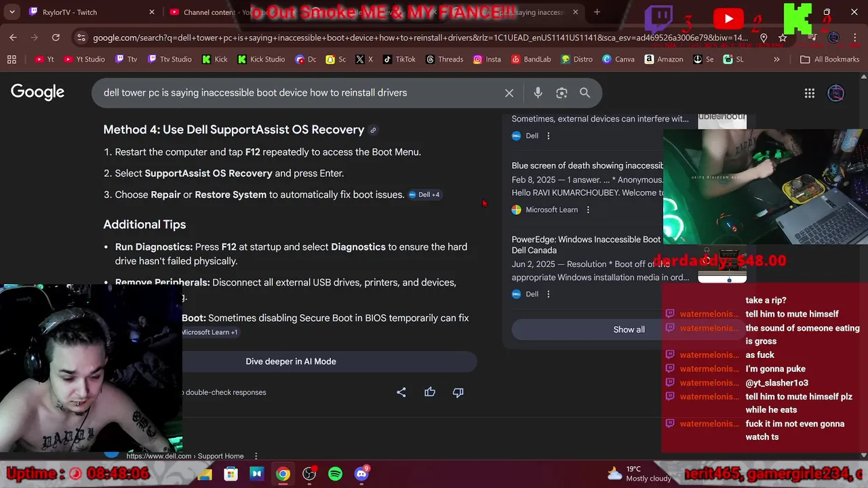
Task: Share the AI overview response
Action: click(401, 392)
